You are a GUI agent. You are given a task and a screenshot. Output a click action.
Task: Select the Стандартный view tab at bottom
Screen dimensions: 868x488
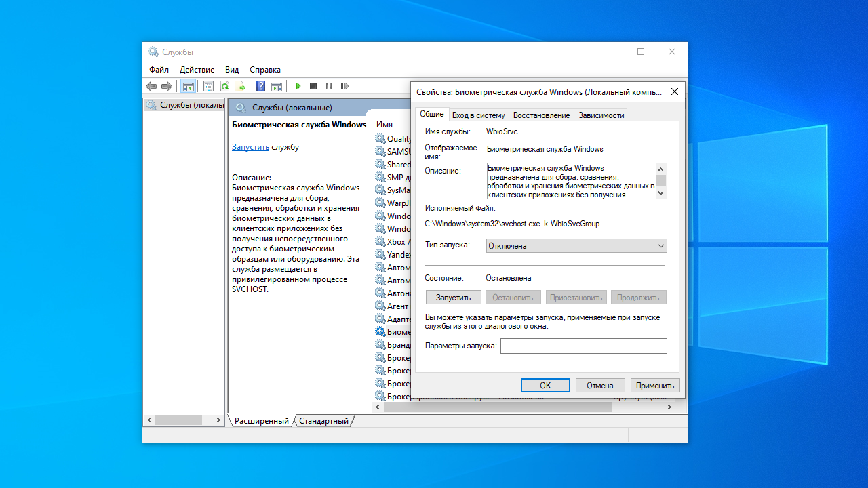point(324,421)
